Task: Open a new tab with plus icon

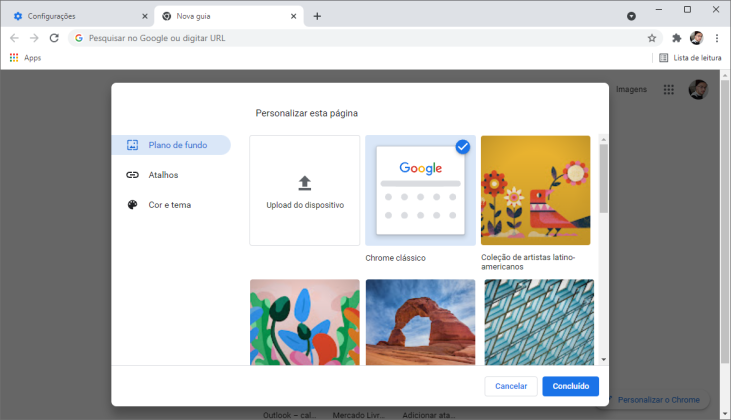Action: click(x=317, y=16)
